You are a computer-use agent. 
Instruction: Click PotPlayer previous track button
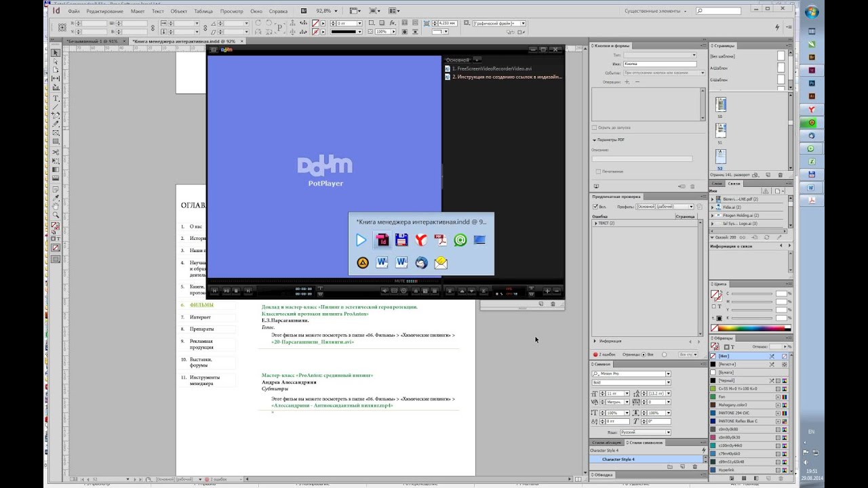click(x=214, y=291)
